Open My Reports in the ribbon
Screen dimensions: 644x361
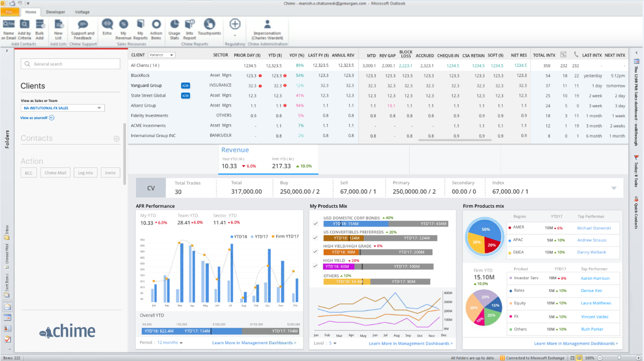140,29
